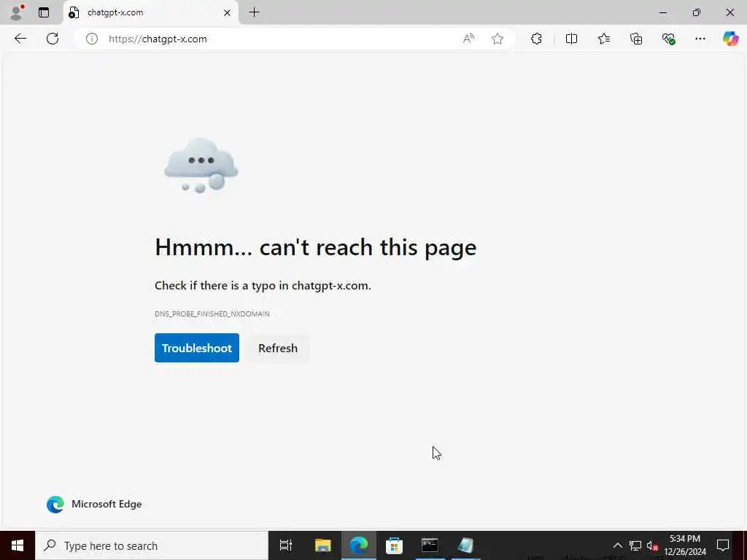Go back with the back arrow
The height and width of the screenshot is (560, 747).
(x=20, y=39)
